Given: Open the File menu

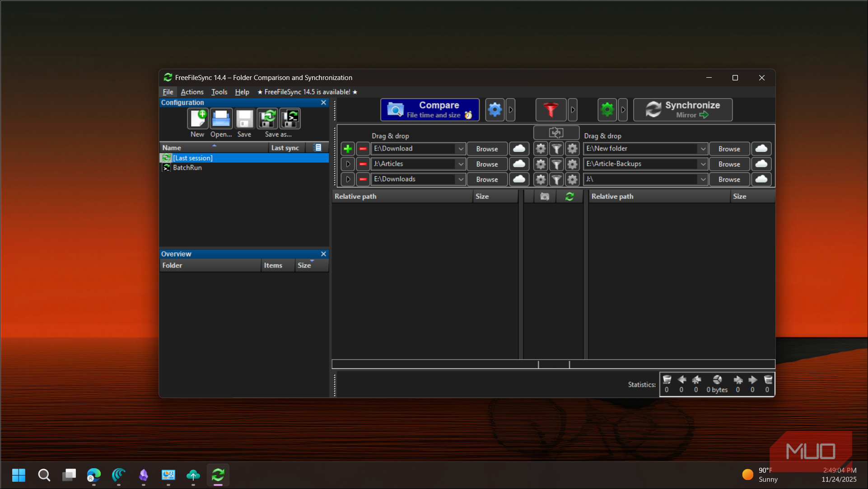Looking at the screenshot, I should point(168,92).
